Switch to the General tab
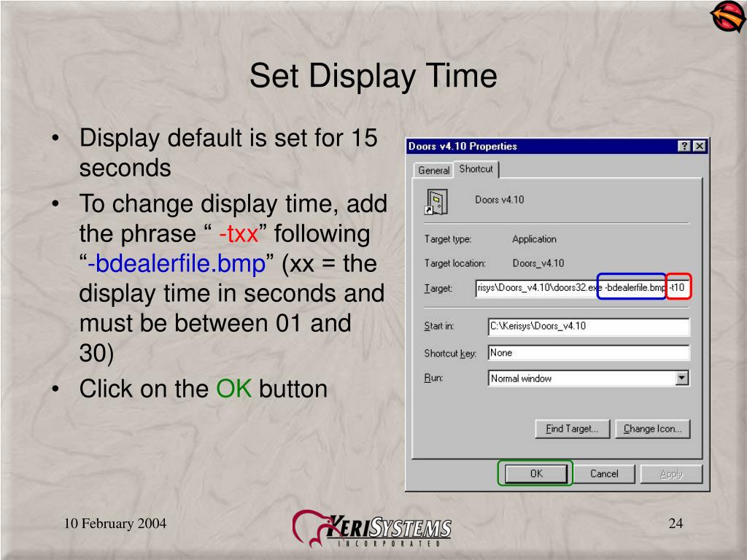This screenshot has height=560, width=747. coord(433,171)
